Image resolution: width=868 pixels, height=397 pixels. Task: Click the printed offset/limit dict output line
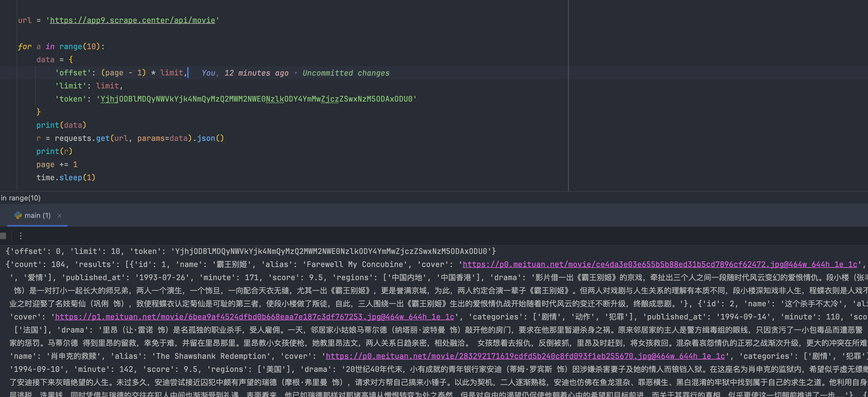click(250, 251)
